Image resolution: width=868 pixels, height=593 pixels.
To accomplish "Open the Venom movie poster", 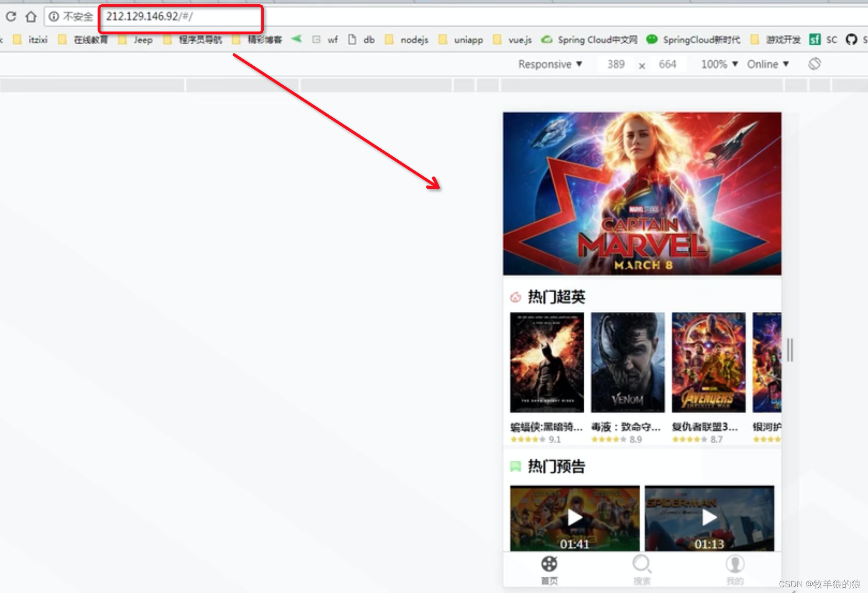I will pyautogui.click(x=628, y=362).
